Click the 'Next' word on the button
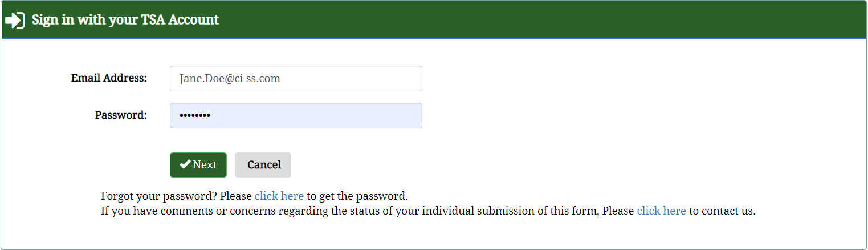The height and width of the screenshot is (250, 868). tap(205, 165)
